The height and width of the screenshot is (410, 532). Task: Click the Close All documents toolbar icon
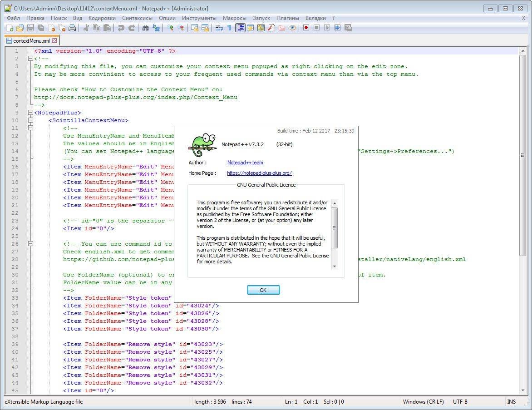[x=62, y=28]
